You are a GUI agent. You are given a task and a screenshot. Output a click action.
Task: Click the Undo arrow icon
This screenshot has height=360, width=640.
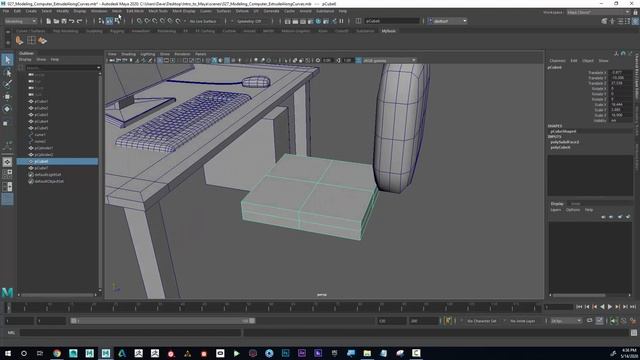point(71,21)
